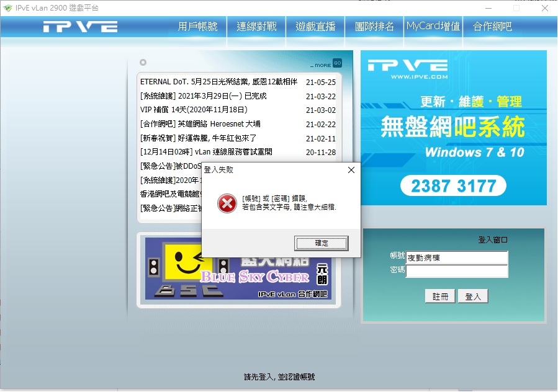Open news 香港網吧及電競館 item
Screen dimensions: 558x392
tap(171, 194)
